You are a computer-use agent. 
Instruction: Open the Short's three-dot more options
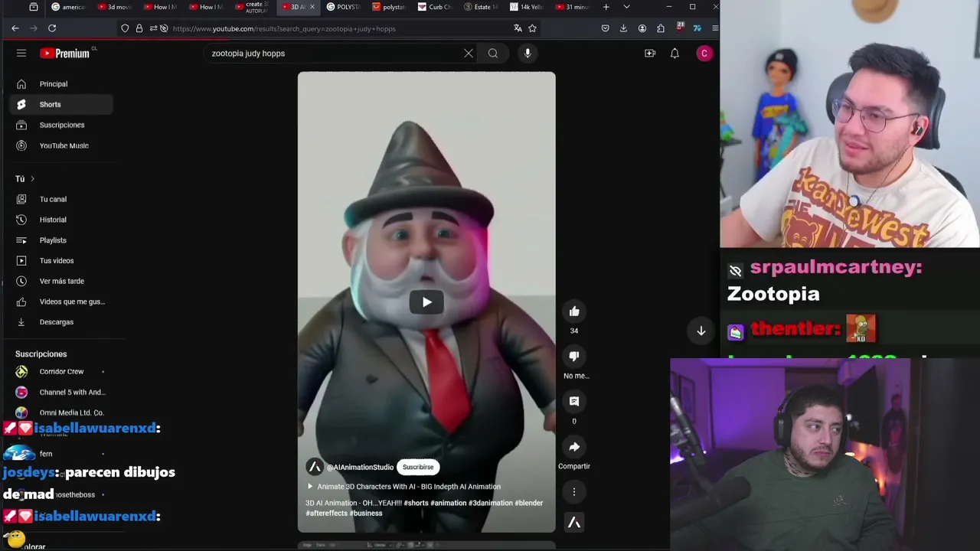[574, 491]
